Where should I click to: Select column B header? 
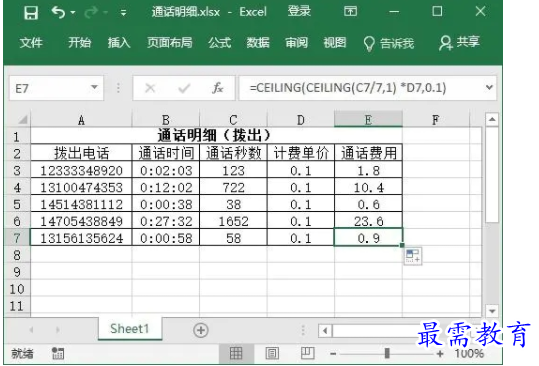click(x=166, y=120)
